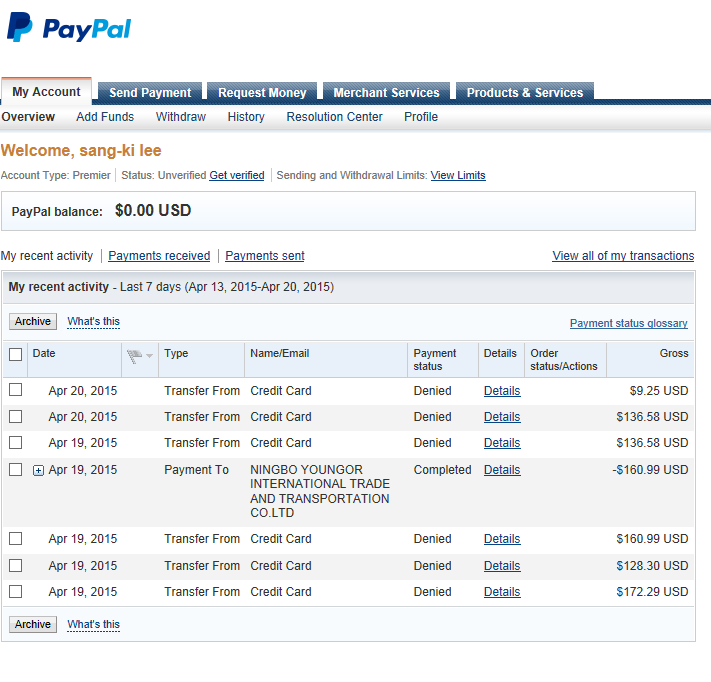Image resolution: width=711 pixels, height=682 pixels.
Task: Click the top Archive button
Action: coord(33,322)
